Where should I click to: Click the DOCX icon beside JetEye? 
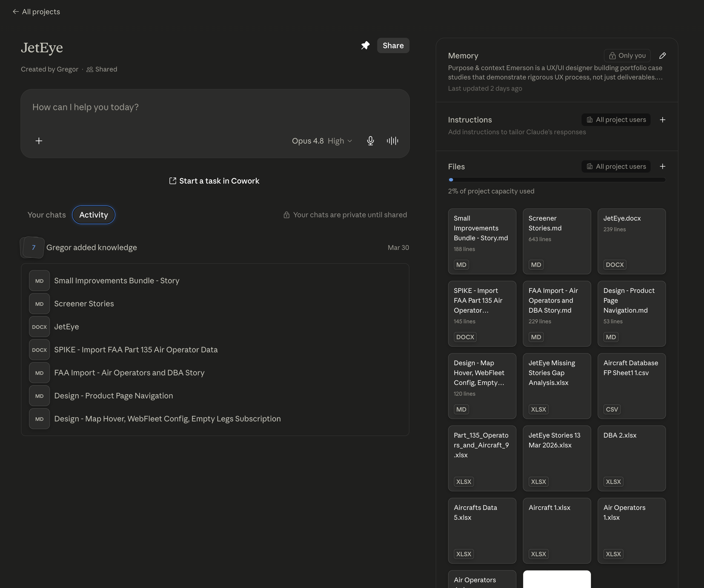click(x=39, y=327)
